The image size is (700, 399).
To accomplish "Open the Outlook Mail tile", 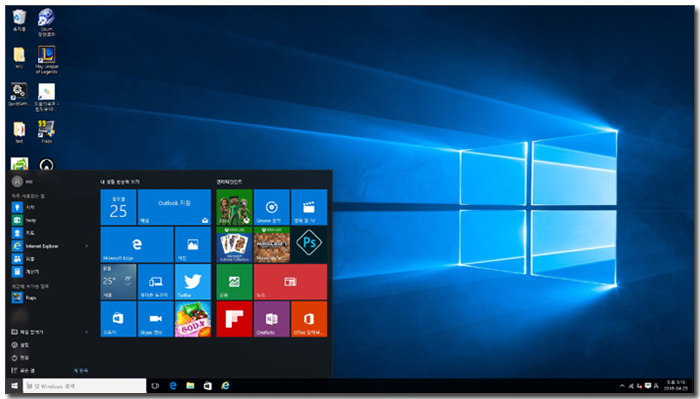I will 174,207.
